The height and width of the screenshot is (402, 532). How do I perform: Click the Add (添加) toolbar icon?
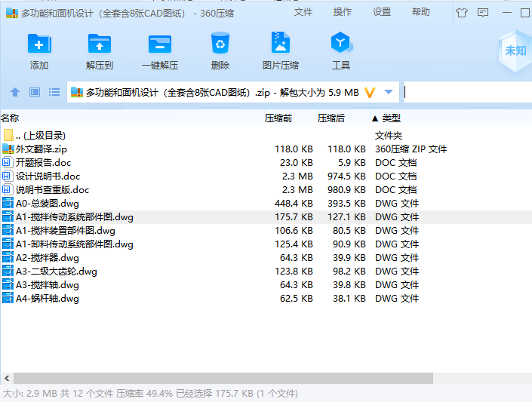coord(39,44)
